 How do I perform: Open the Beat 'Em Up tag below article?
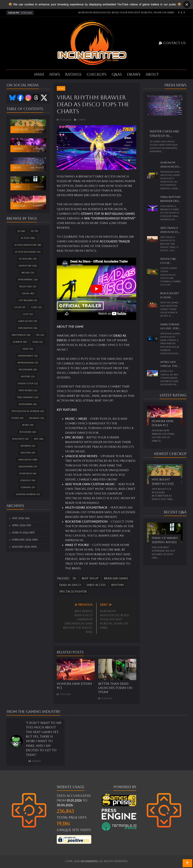[x=90, y=578]
